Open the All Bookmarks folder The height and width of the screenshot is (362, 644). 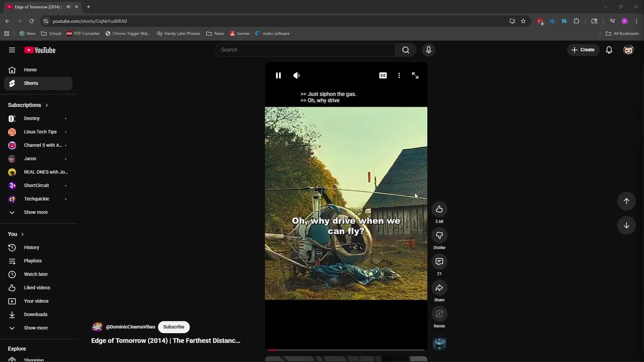click(x=622, y=34)
